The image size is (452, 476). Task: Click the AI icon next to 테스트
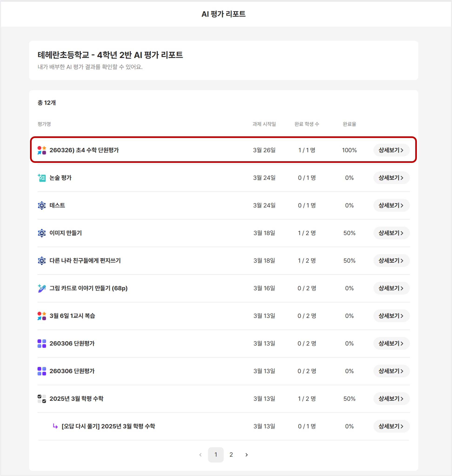pyautogui.click(x=42, y=206)
